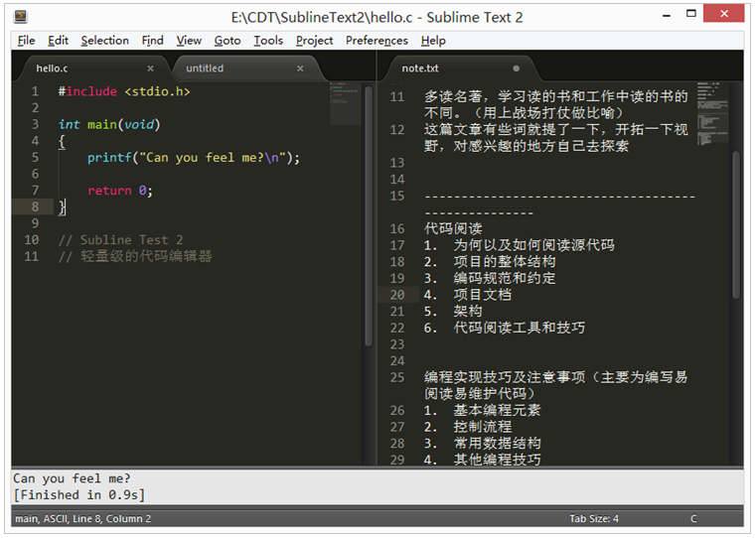Screen dimensions: 756x538
Task: Close the untitled tab
Action: click(300, 68)
